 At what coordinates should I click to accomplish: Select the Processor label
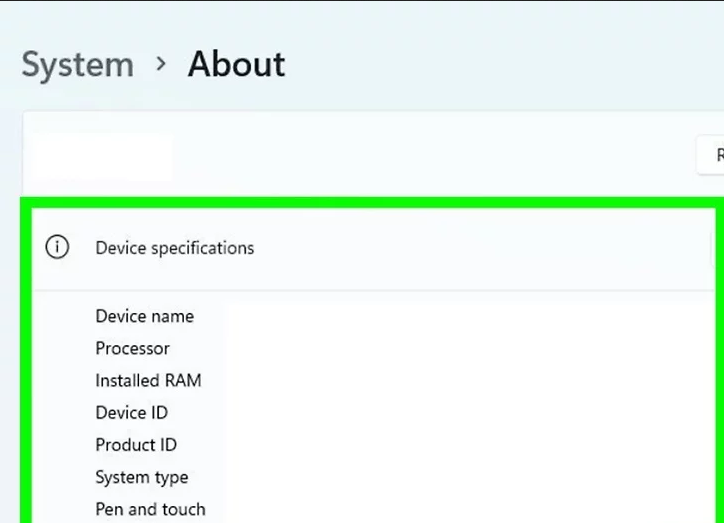pos(133,349)
